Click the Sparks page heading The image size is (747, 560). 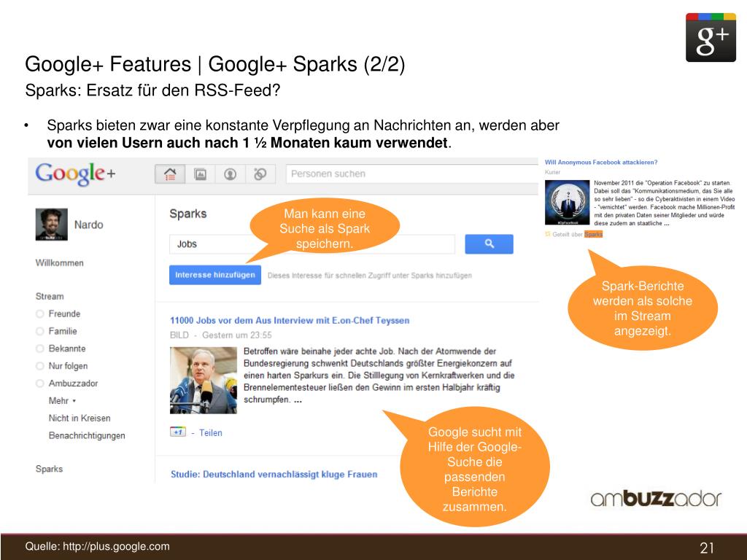[188, 214]
